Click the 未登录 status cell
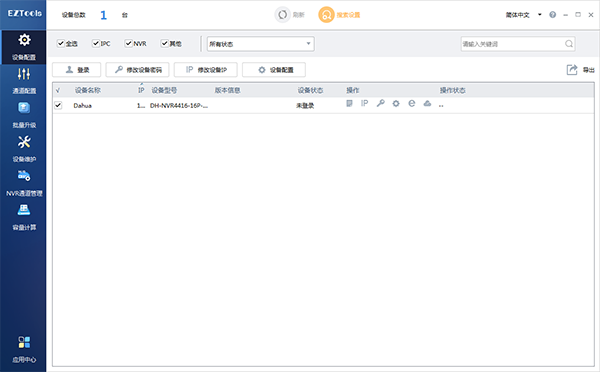This screenshot has width=600, height=372. 305,106
